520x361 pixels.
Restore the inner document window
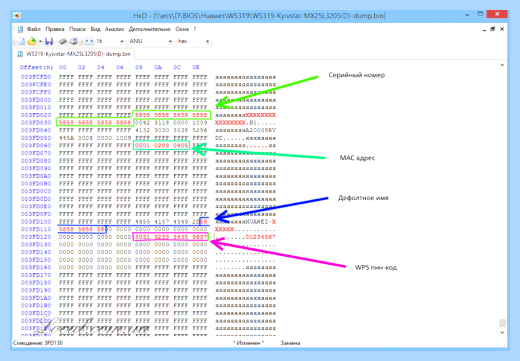point(493,29)
